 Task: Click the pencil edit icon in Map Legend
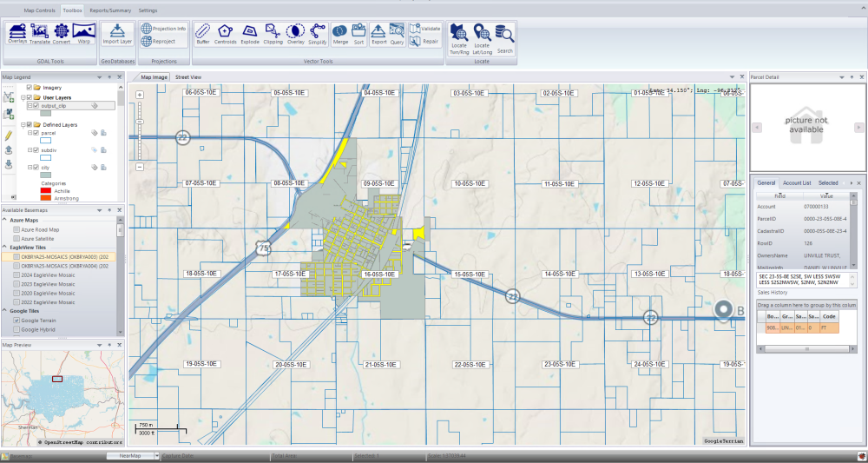[9, 136]
